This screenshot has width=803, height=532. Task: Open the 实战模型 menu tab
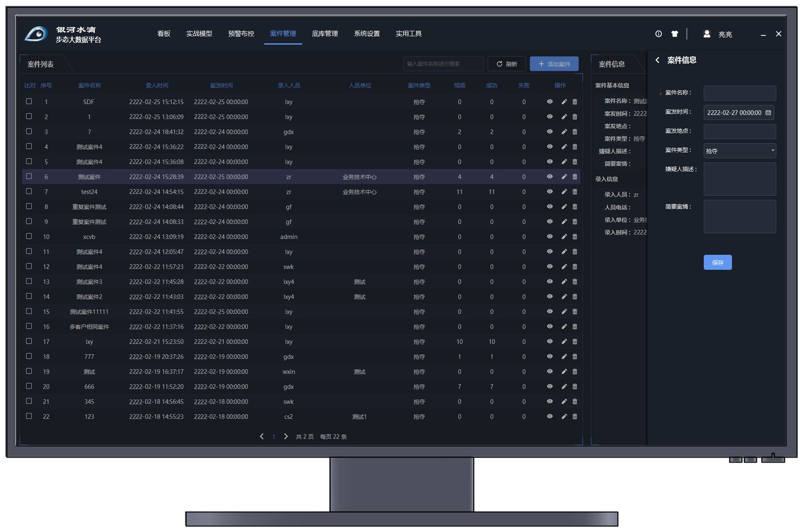[x=199, y=34]
